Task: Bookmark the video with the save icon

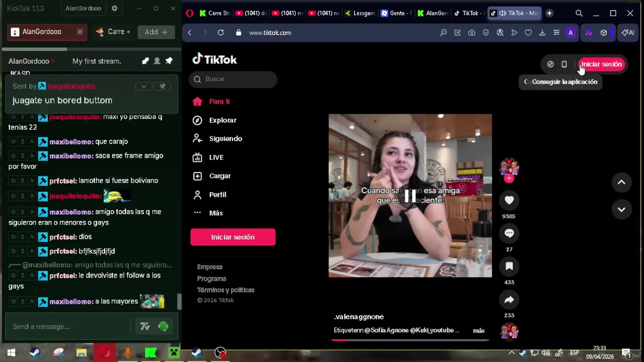Action: tap(509, 266)
